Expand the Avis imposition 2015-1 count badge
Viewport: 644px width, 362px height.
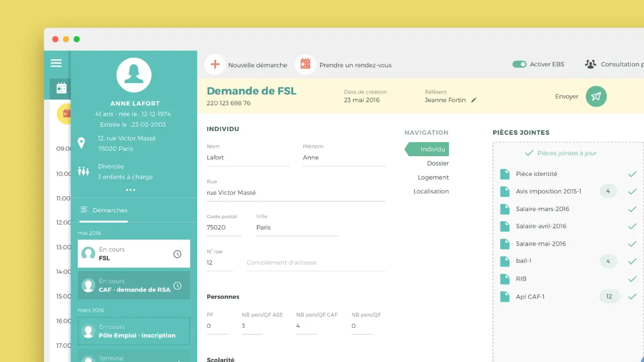(x=608, y=191)
